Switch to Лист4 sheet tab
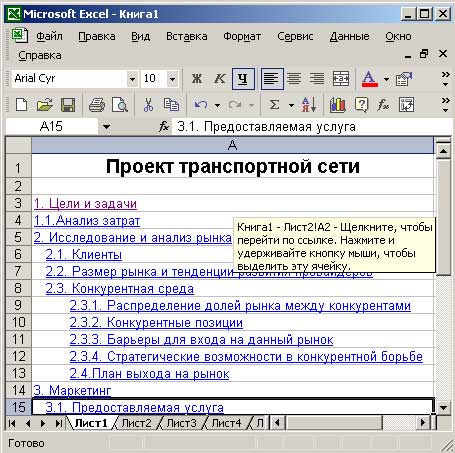Image resolution: width=455 pixels, height=453 pixels. (226, 423)
